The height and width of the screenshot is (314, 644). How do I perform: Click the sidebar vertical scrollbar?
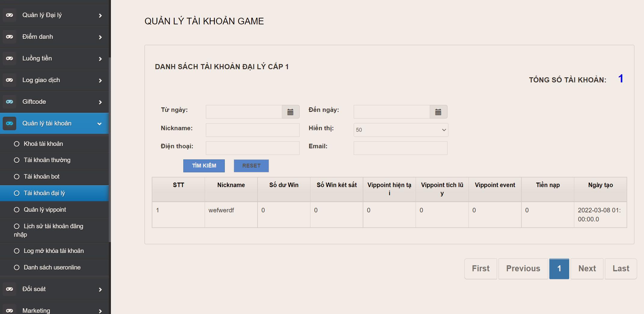click(110, 149)
